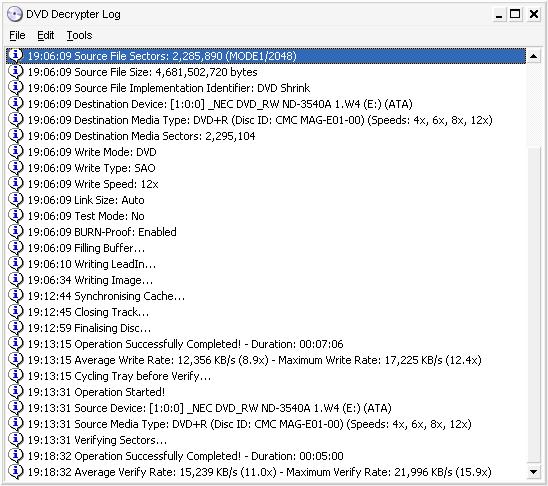Click info icon next to Writing LeadIn entry
548x486 pixels.
pos(15,264)
